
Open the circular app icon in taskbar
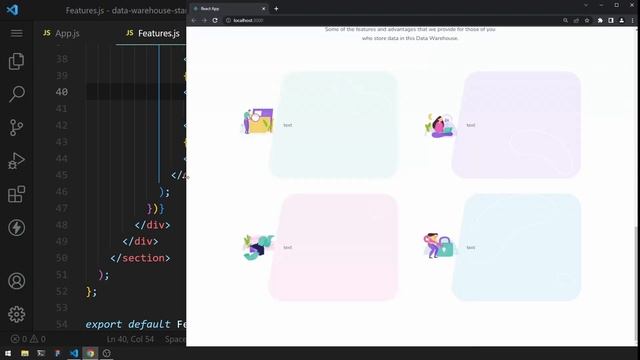coord(107,353)
